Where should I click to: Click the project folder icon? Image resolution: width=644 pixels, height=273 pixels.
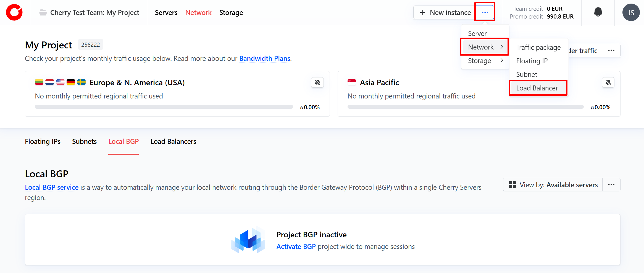click(x=43, y=12)
